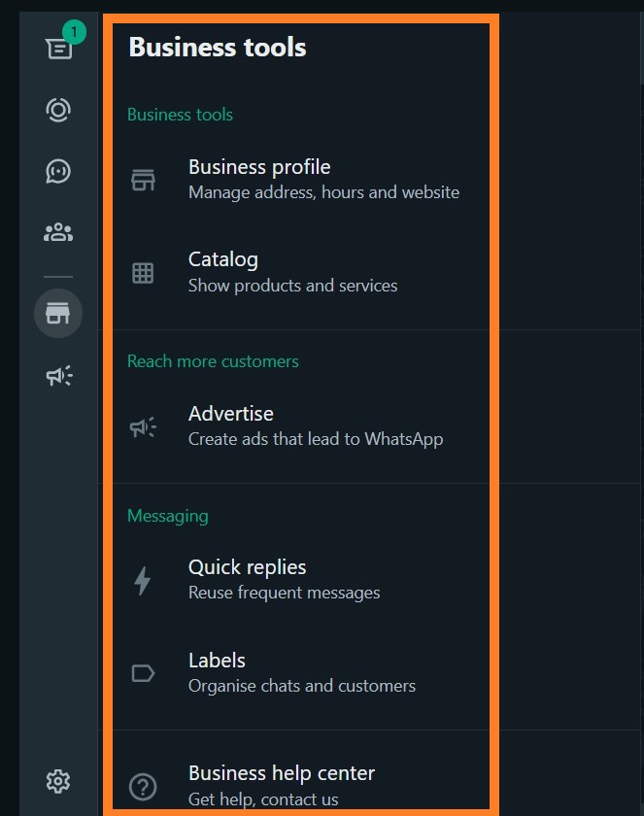This screenshot has height=816, width=644.
Task: Click the Labels tag icon
Action: pyautogui.click(x=143, y=673)
